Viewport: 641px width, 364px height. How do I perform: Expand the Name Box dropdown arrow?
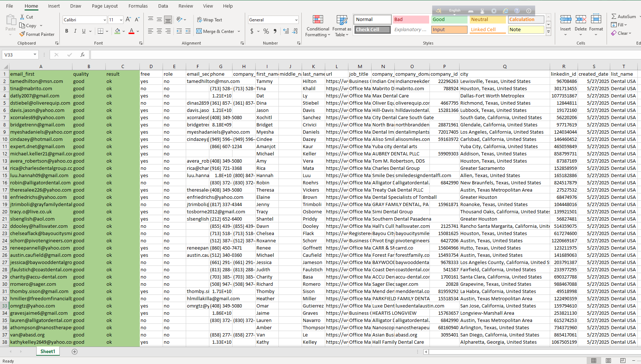click(35, 55)
